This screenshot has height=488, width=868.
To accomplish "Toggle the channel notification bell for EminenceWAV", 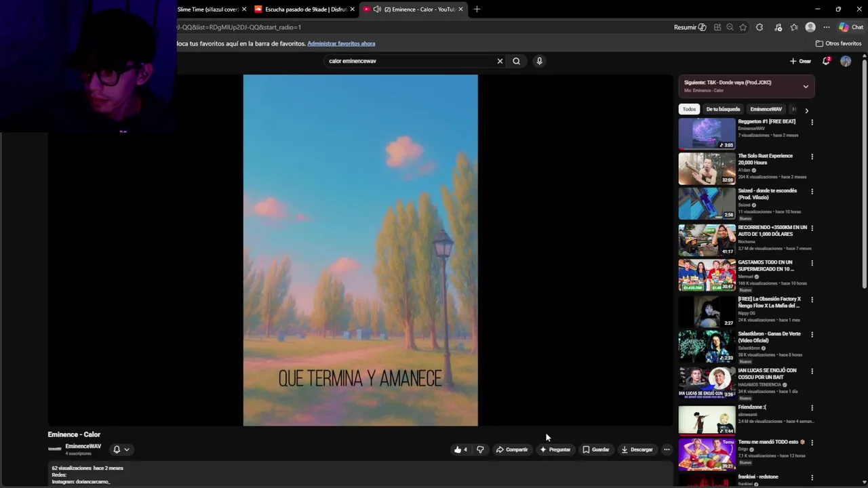I will click(121, 449).
